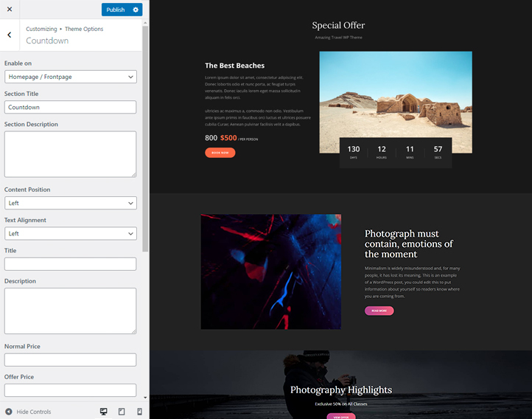
Task: Click the sidebar scrollbar thumb
Action: click(x=145, y=139)
